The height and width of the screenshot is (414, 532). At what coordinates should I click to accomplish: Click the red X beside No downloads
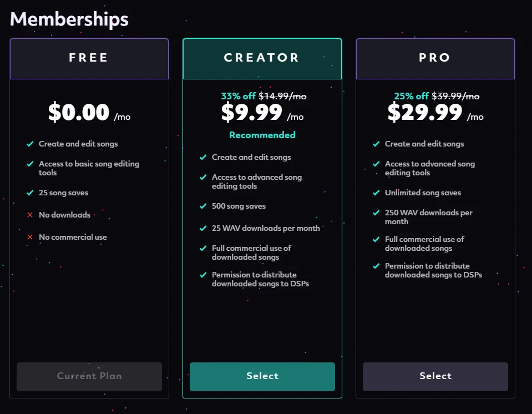point(30,215)
